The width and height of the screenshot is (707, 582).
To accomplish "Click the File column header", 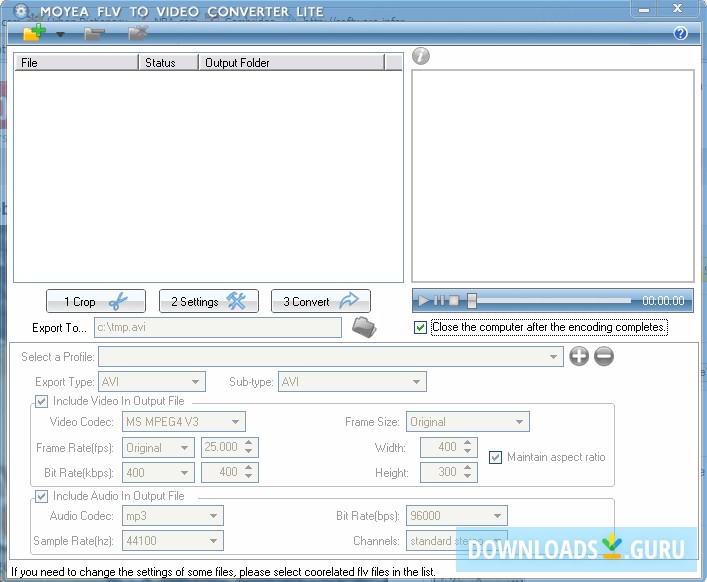I will [x=76, y=63].
